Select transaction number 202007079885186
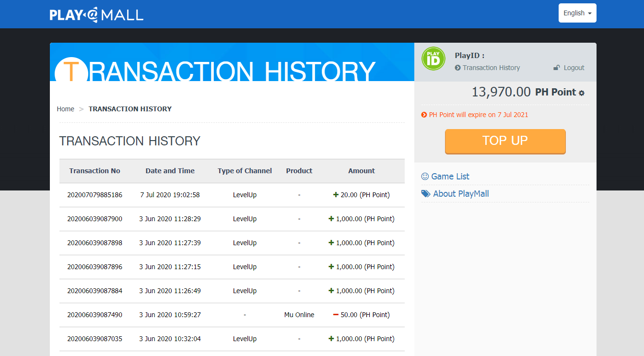This screenshot has width=644, height=356. [x=95, y=195]
